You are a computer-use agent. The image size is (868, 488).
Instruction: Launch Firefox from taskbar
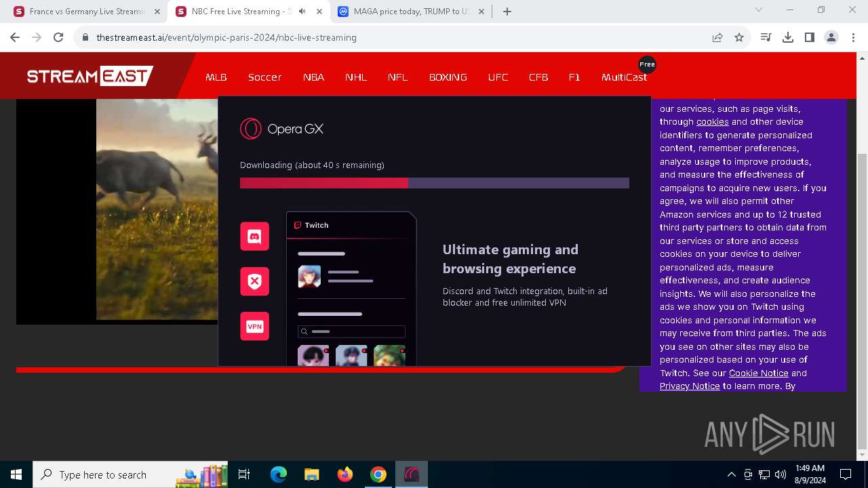344,474
